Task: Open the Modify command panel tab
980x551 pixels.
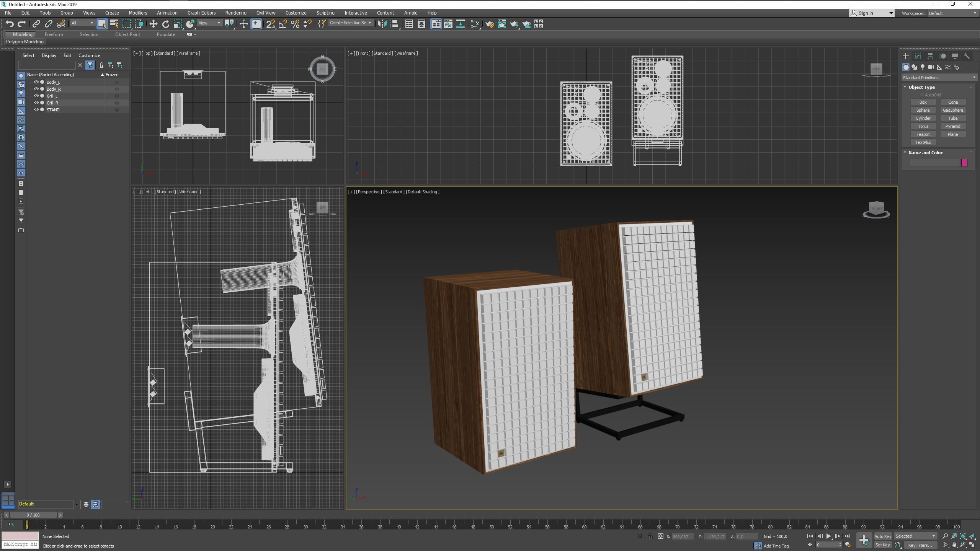Action: (x=918, y=56)
